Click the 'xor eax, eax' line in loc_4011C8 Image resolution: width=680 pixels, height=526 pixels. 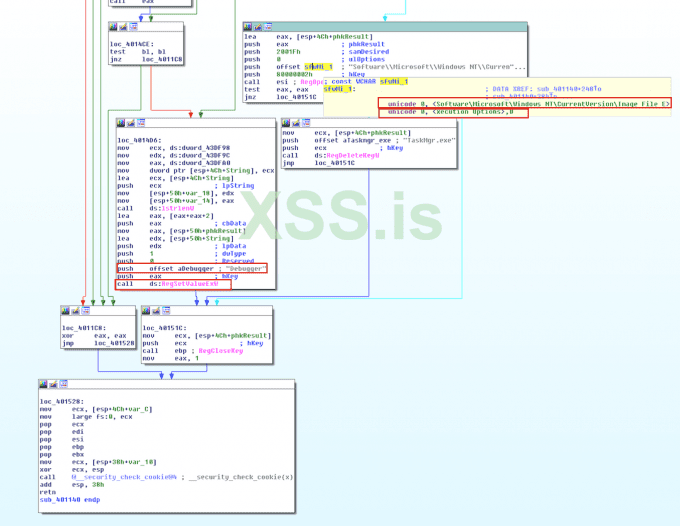[94, 336]
